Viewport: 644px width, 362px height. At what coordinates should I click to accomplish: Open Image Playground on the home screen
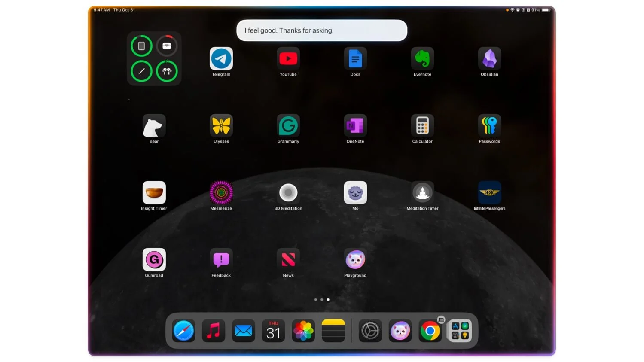click(355, 260)
